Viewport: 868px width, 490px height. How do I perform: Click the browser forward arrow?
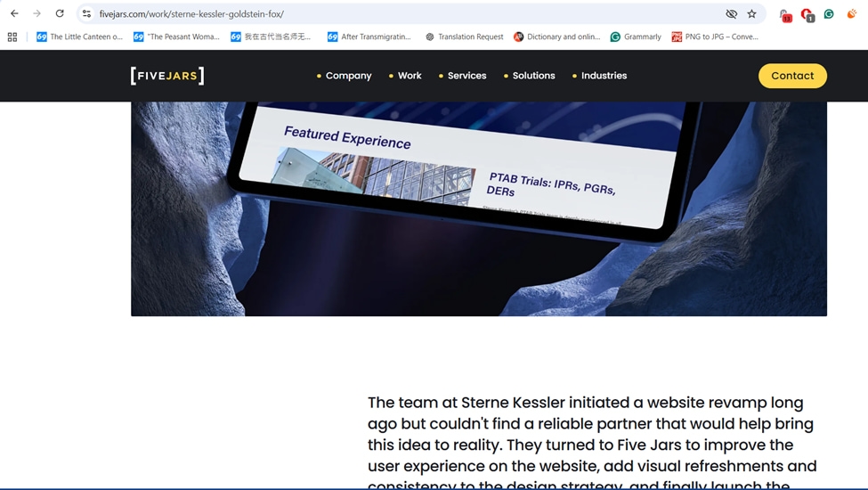pos(37,14)
